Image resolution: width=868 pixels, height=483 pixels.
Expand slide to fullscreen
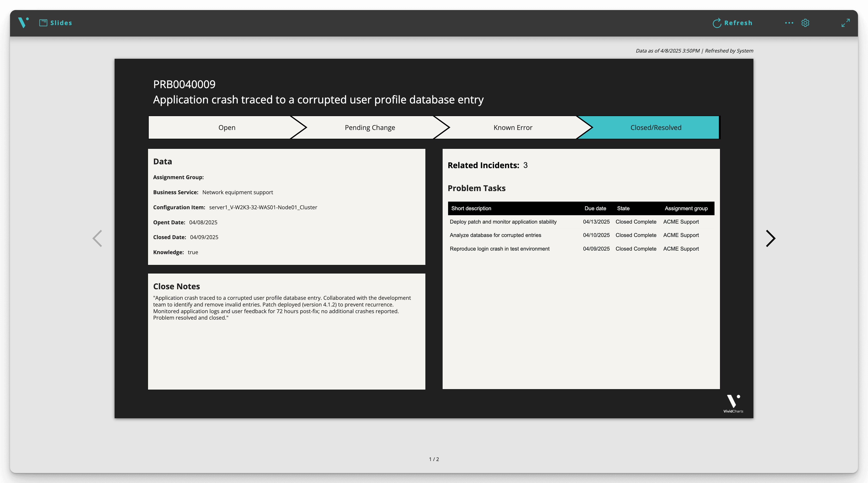(x=845, y=23)
